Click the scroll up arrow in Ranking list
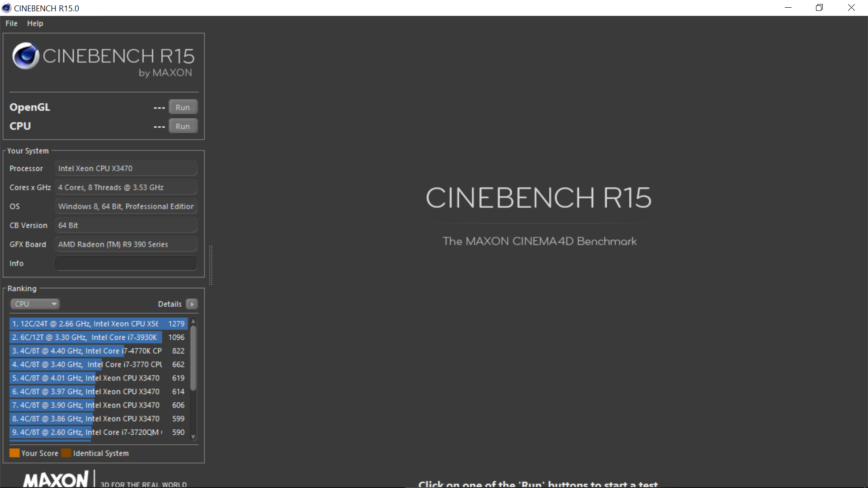 [x=193, y=322]
